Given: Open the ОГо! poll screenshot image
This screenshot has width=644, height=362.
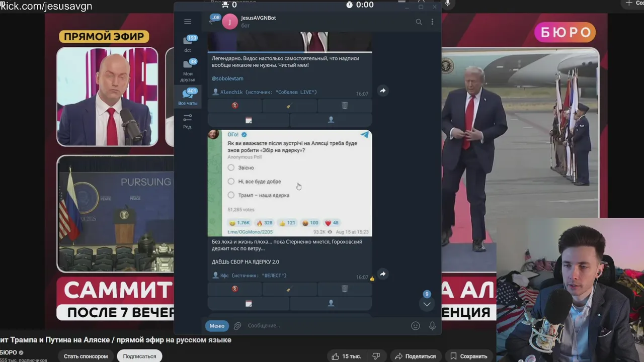Looking at the screenshot, I should click(290, 183).
